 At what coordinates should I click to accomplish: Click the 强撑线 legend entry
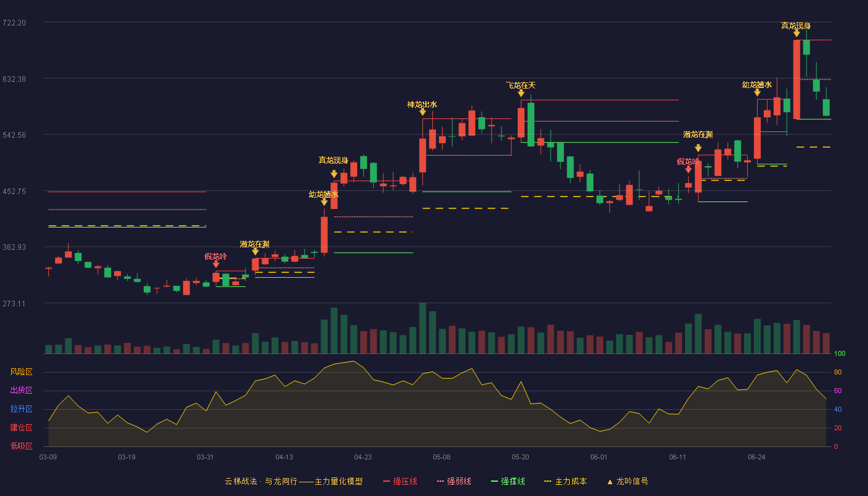tap(508, 481)
